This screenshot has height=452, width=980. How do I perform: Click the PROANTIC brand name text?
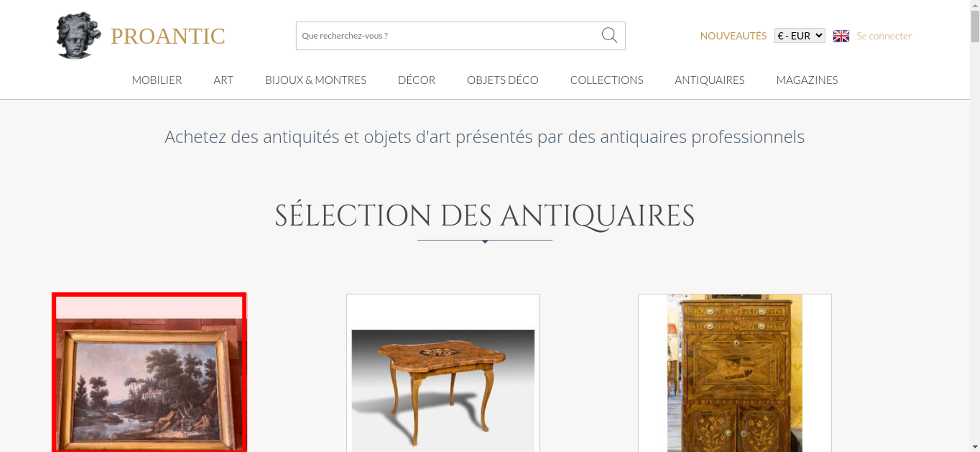point(168,36)
